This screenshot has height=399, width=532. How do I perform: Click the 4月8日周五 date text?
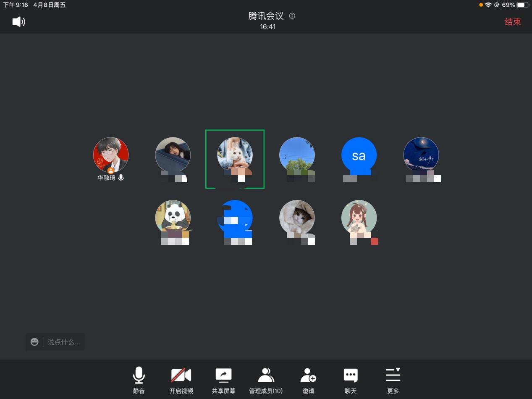[x=50, y=5]
